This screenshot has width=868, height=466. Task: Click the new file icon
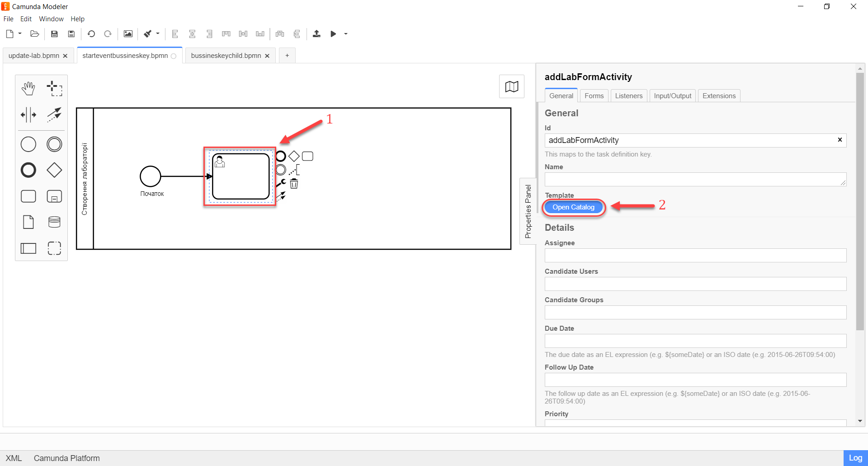pos(9,34)
